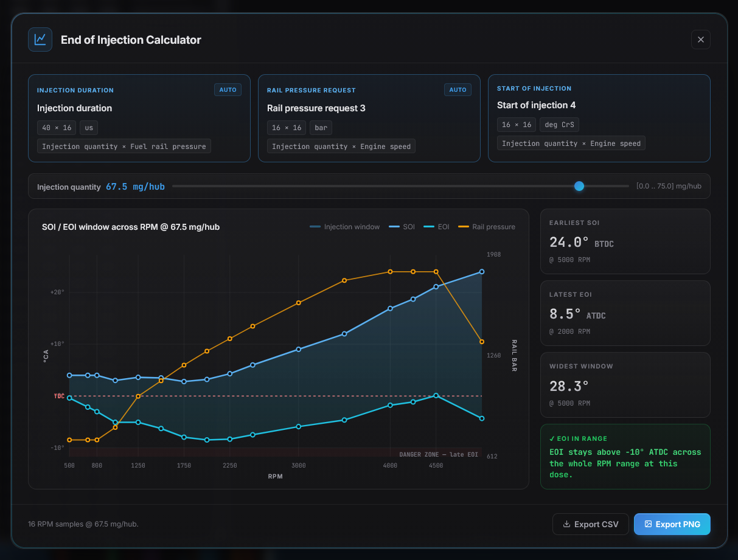Open the Rail pressure request 3 card
Screen dimensions: 738x560
coord(369,118)
